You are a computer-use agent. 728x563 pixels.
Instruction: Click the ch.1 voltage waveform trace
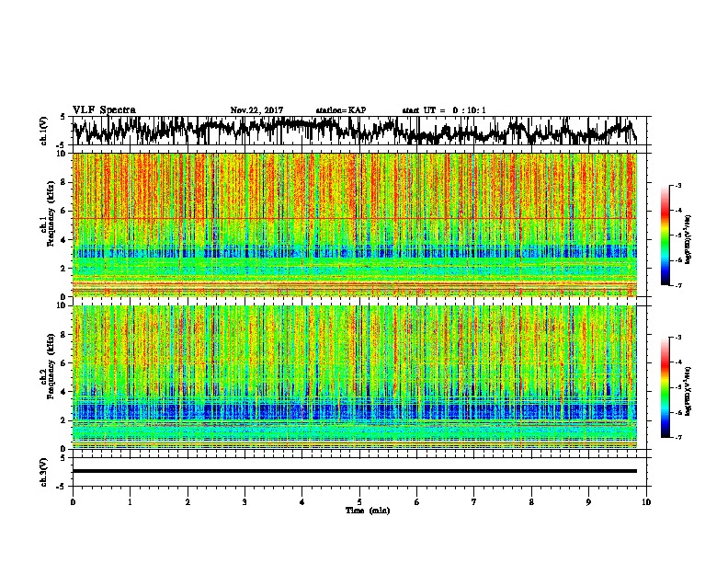355,131
